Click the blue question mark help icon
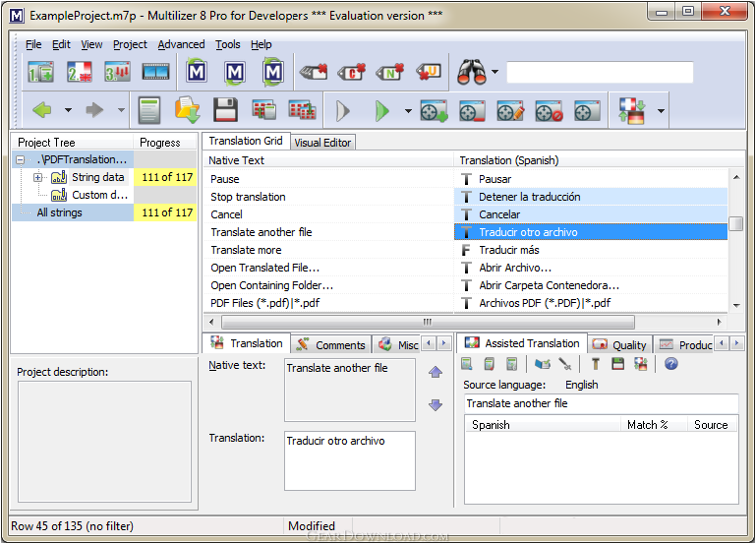 671,364
